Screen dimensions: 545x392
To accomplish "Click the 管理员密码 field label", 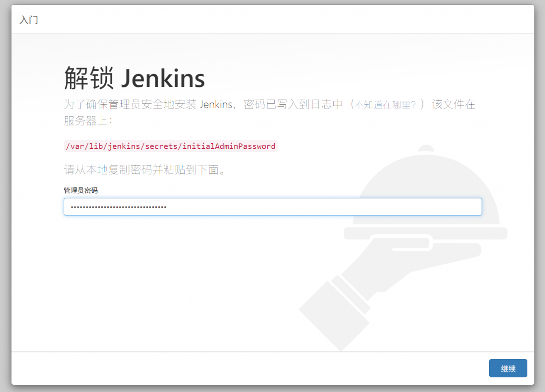I will tap(81, 190).
